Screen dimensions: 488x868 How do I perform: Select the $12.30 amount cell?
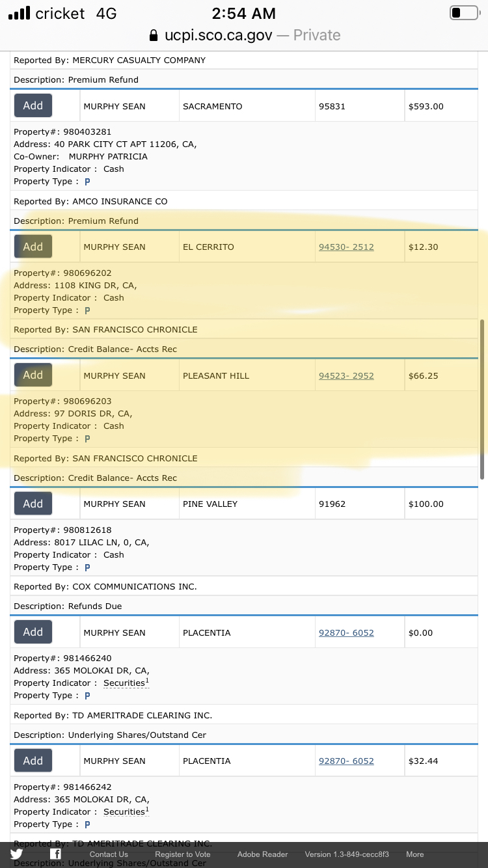click(441, 247)
